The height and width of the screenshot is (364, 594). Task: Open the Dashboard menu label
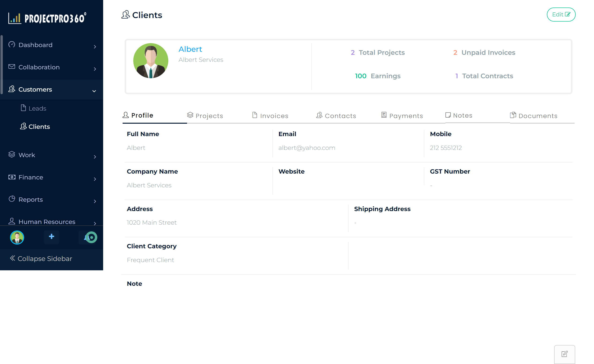tap(35, 45)
